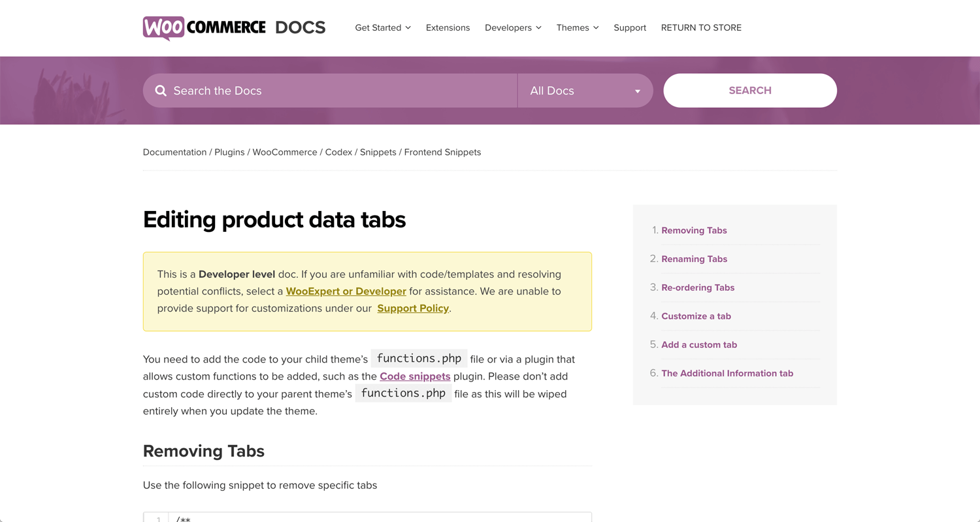
Task: Click the magnifying glass search icon
Action: (x=161, y=91)
